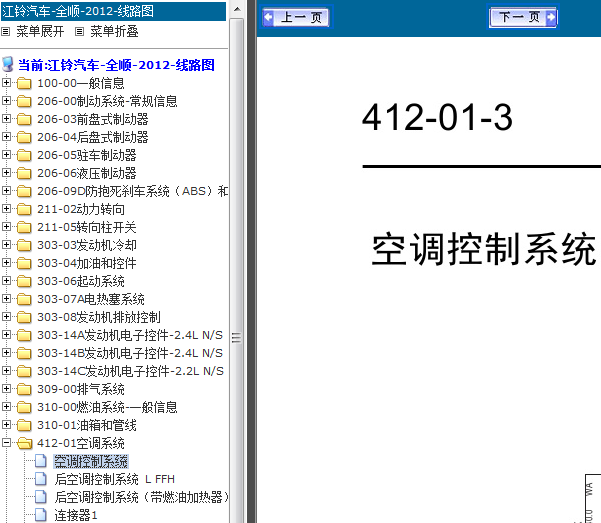
Task: Click folder icon of 310-01油箱和管线
Action: coord(24,426)
